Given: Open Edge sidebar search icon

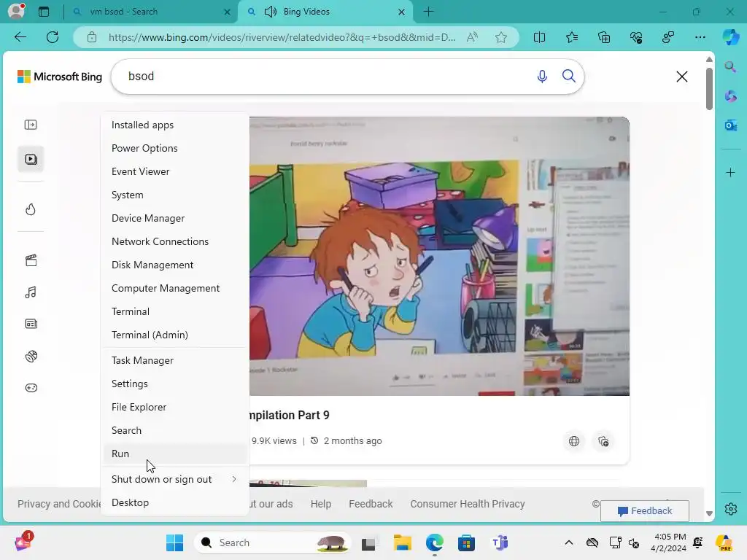Looking at the screenshot, I should click(730, 67).
